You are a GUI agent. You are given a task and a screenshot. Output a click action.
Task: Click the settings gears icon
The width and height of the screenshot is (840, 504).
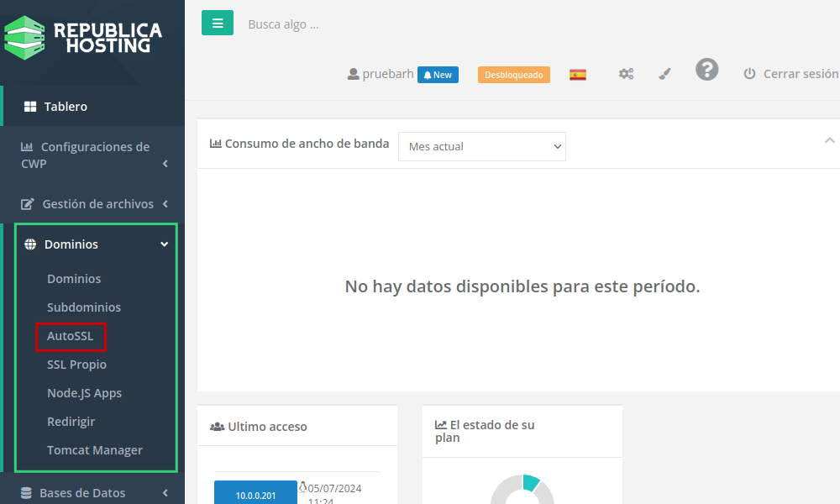point(626,74)
